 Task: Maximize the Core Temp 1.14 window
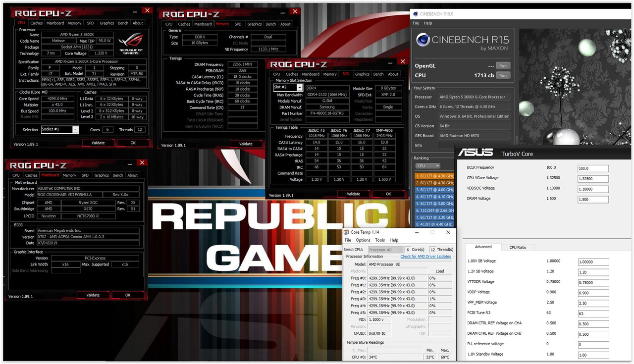point(432,232)
